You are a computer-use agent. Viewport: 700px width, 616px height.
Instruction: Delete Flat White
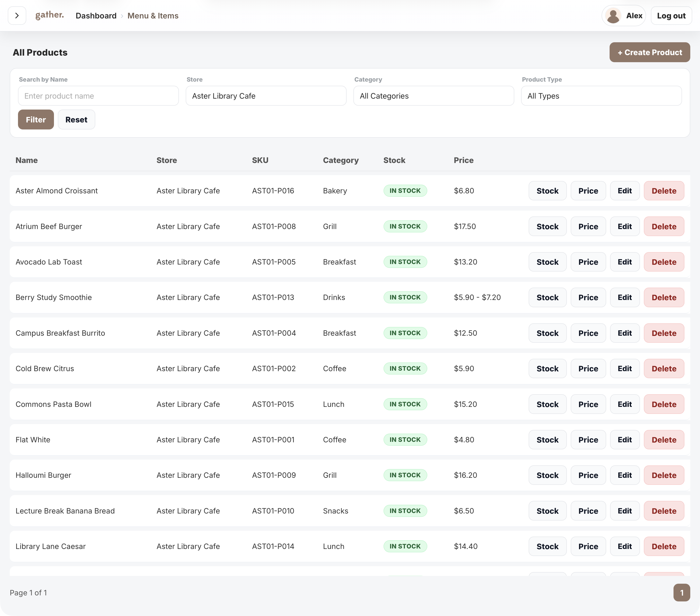pos(664,440)
